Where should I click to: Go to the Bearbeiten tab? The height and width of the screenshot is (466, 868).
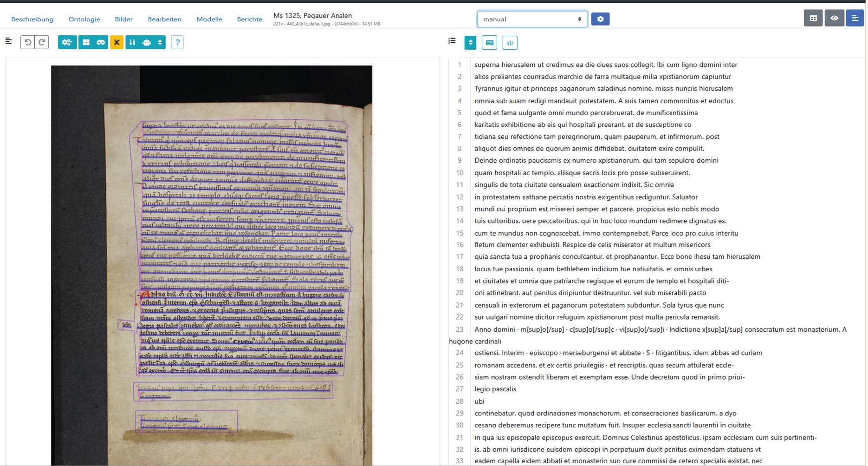165,19
